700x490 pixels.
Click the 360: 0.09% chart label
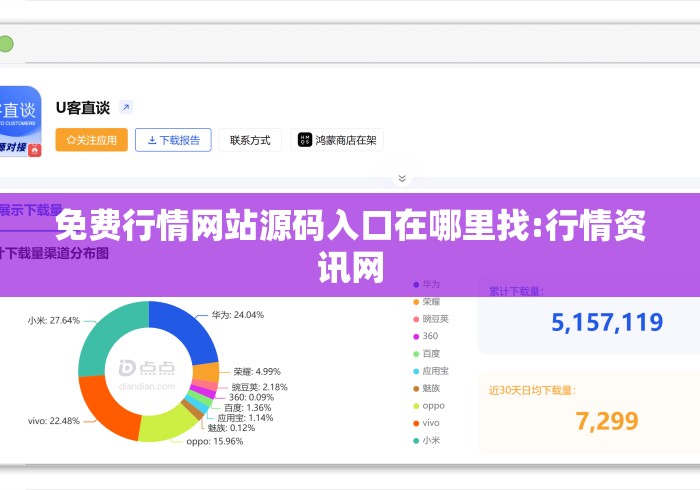click(251, 397)
